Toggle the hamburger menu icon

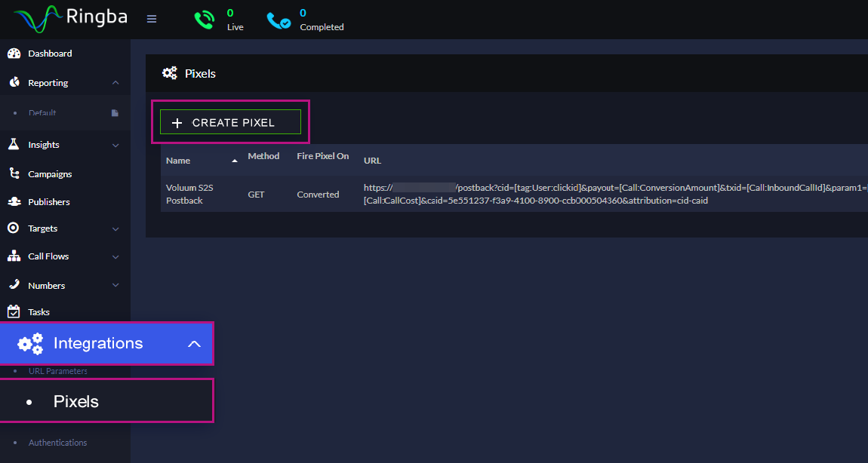(152, 20)
